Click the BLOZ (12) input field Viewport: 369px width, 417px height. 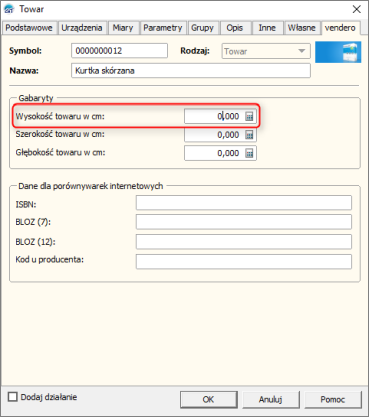(244, 242)
